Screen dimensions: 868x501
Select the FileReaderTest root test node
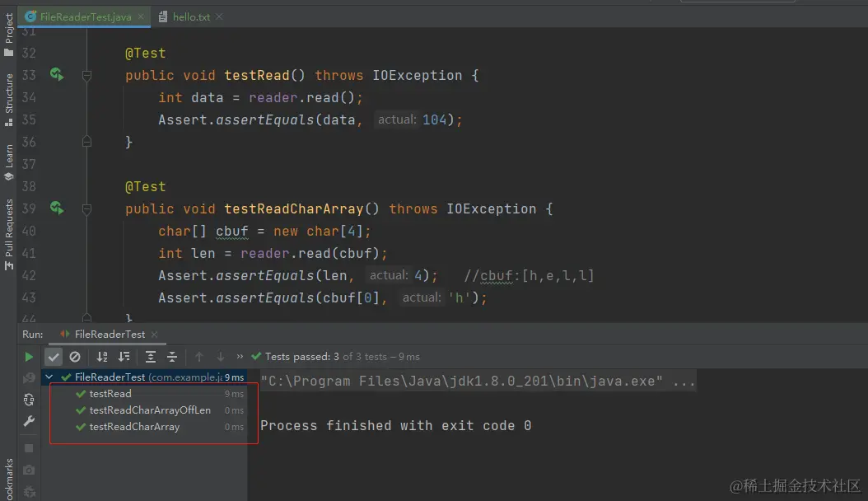point(144,377)
